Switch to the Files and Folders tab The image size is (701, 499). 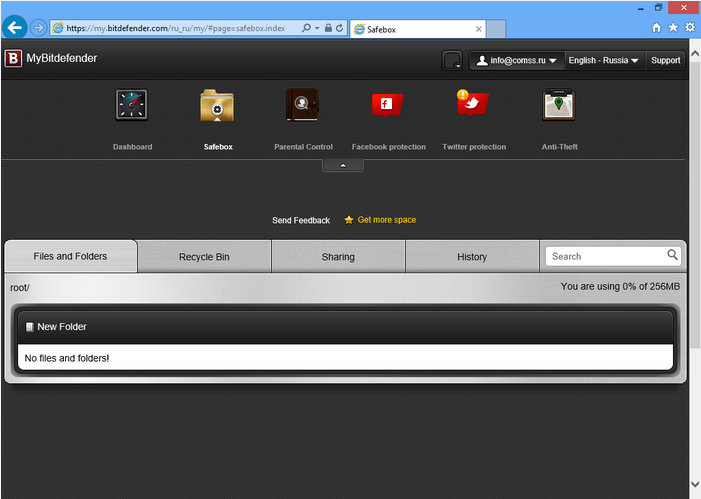pyautogui.click(x=70, y=256)
